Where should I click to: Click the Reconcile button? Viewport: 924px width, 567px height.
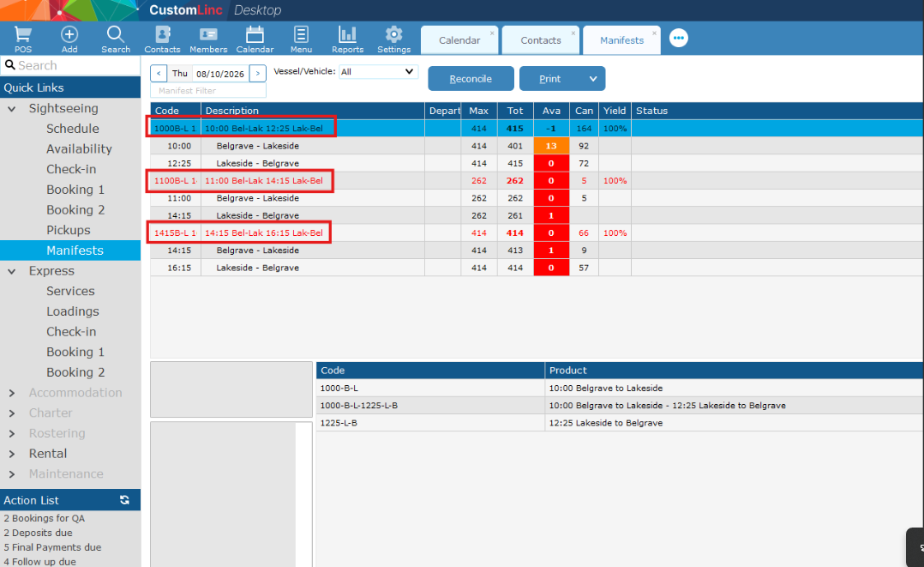(x=471, y=78)
